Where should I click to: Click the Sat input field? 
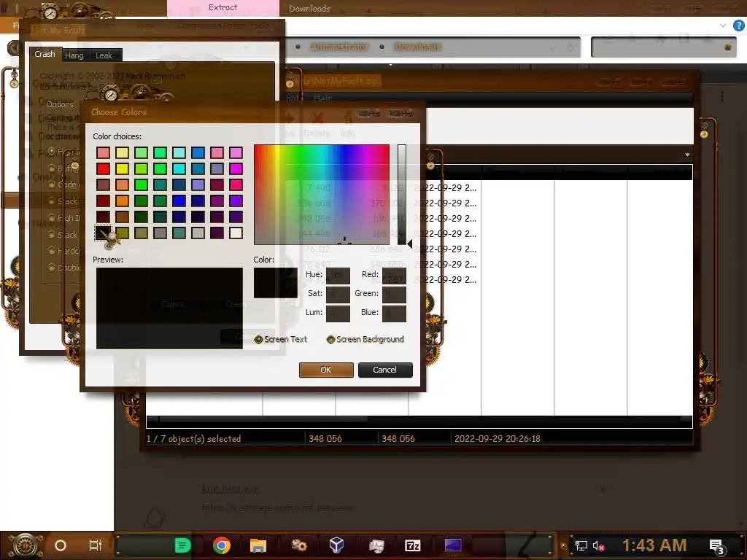coord(338,295)
